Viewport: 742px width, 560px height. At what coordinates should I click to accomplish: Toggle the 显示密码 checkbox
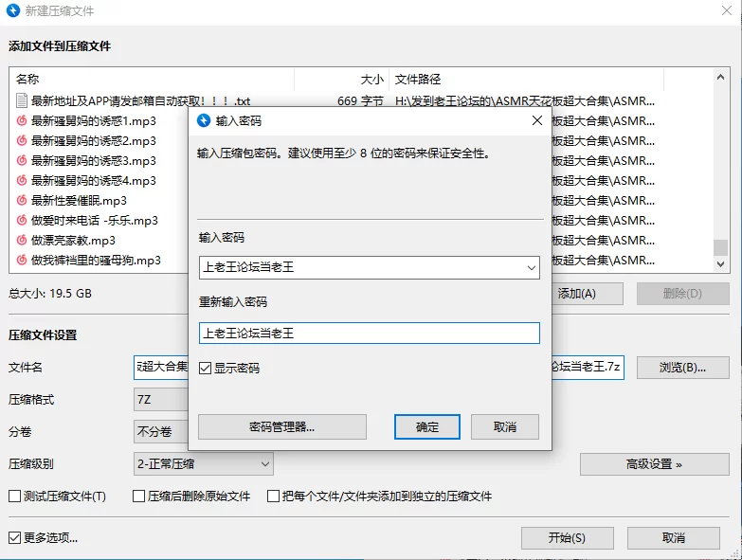pos(205,368)
